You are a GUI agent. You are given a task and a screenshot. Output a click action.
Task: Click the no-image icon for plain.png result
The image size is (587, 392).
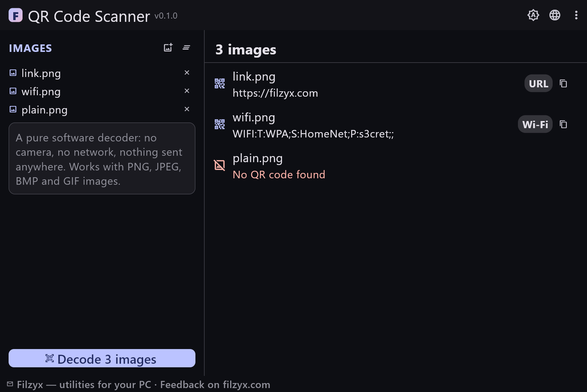point(219,165)
